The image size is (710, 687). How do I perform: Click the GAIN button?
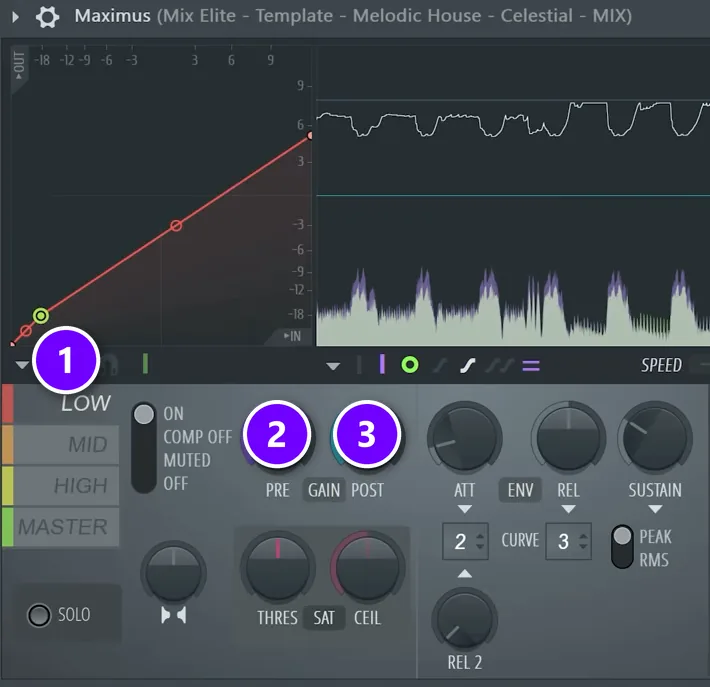click(324, 490)
